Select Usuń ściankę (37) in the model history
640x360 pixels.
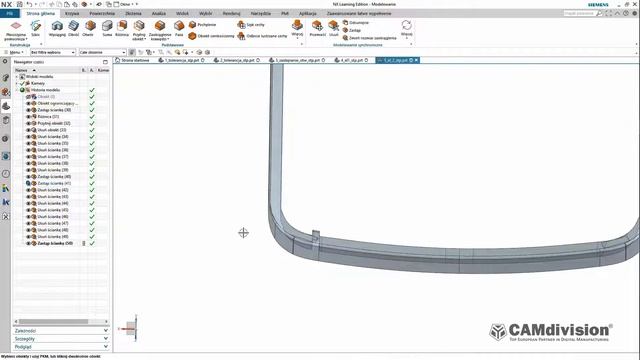(53, 157)
